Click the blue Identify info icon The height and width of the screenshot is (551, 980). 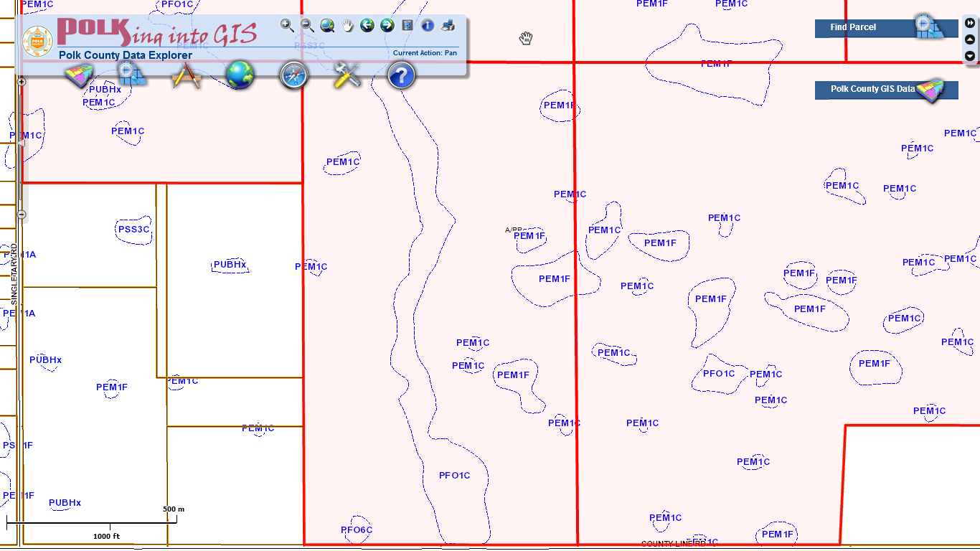(428, 26)
